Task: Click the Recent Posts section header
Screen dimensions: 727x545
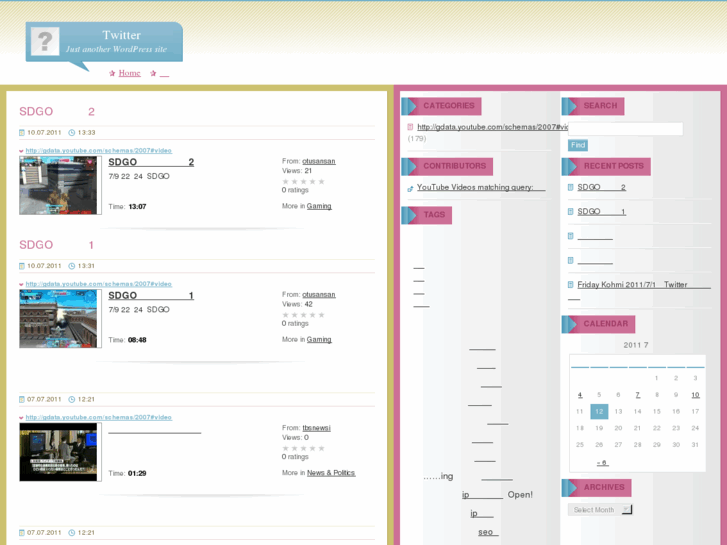Action: click(606, 167)
